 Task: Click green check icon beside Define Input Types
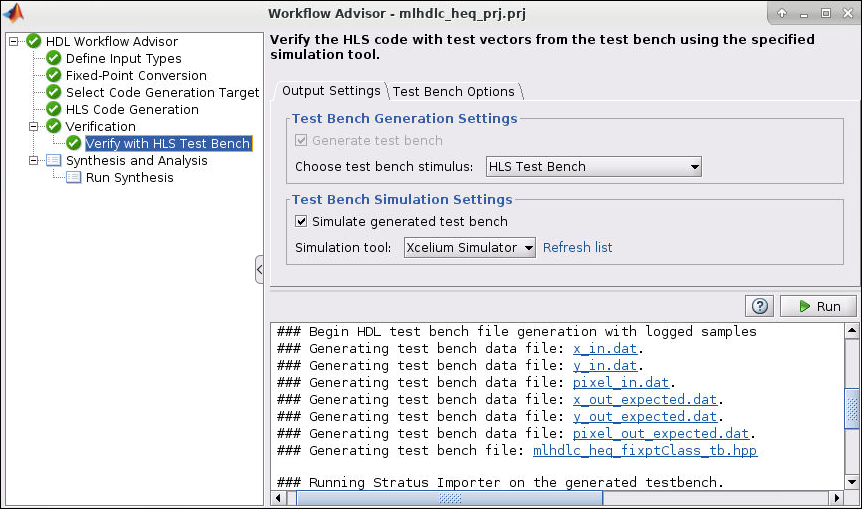[54, 59]
